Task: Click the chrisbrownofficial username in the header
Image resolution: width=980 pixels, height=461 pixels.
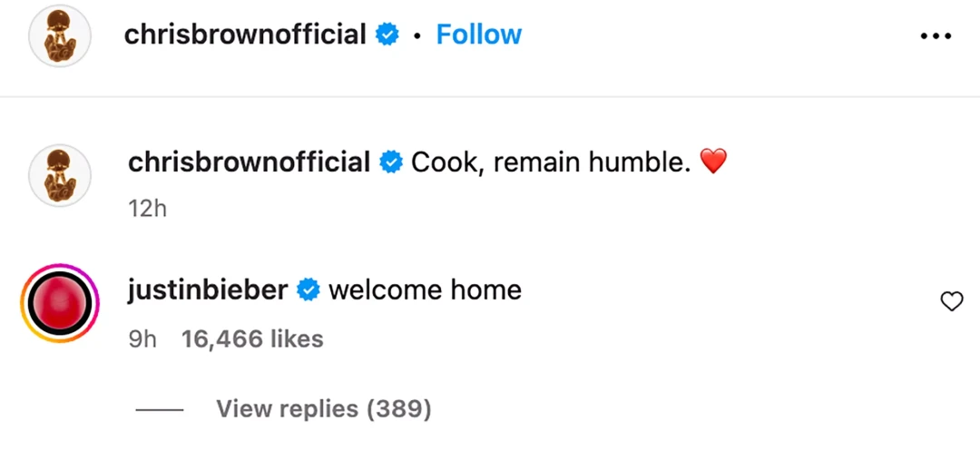Action: pos(245,34)
